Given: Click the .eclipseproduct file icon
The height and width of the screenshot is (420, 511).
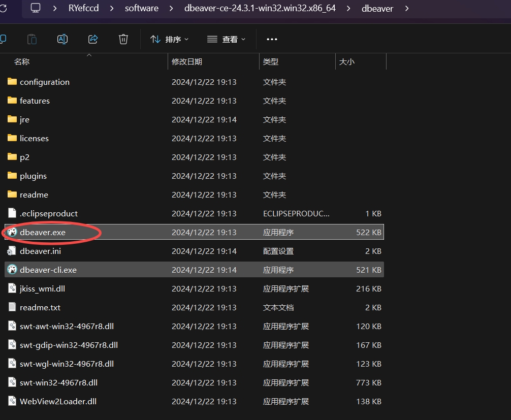Looking at the screenshot, I should pos(12,213).
